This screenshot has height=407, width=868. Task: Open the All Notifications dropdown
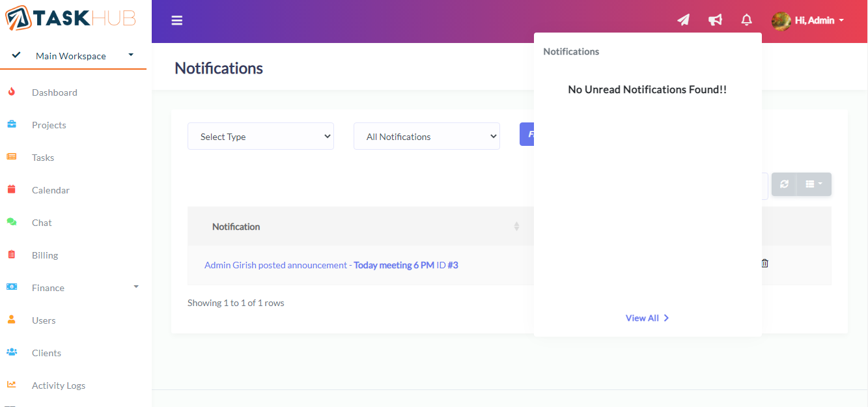[427, 137]
